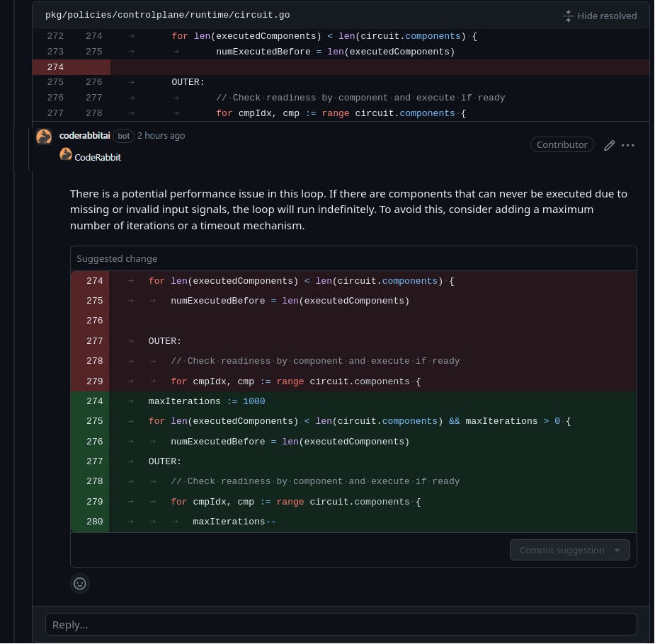Click the Hide resolved collapse icon
Image resolution: width=655 pixels, height=644 pixels.
tap(568, 16)
